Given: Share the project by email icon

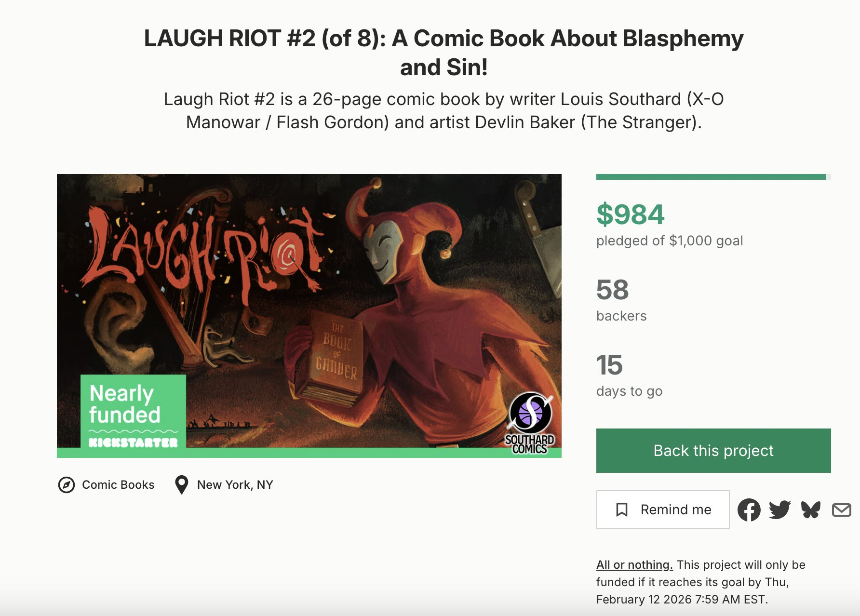Looking at the screenshot, I should pyautogui.click(x=841, y=510).
